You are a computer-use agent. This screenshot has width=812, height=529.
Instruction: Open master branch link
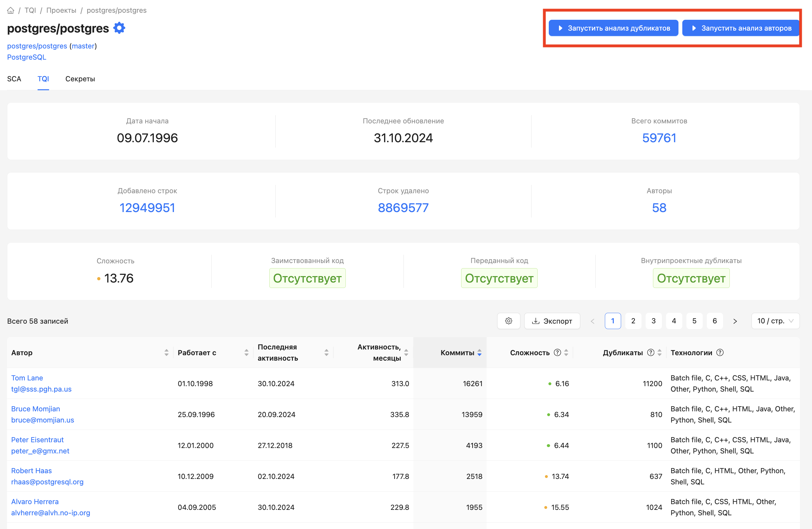pyautogui.click(x=83, y=46)
